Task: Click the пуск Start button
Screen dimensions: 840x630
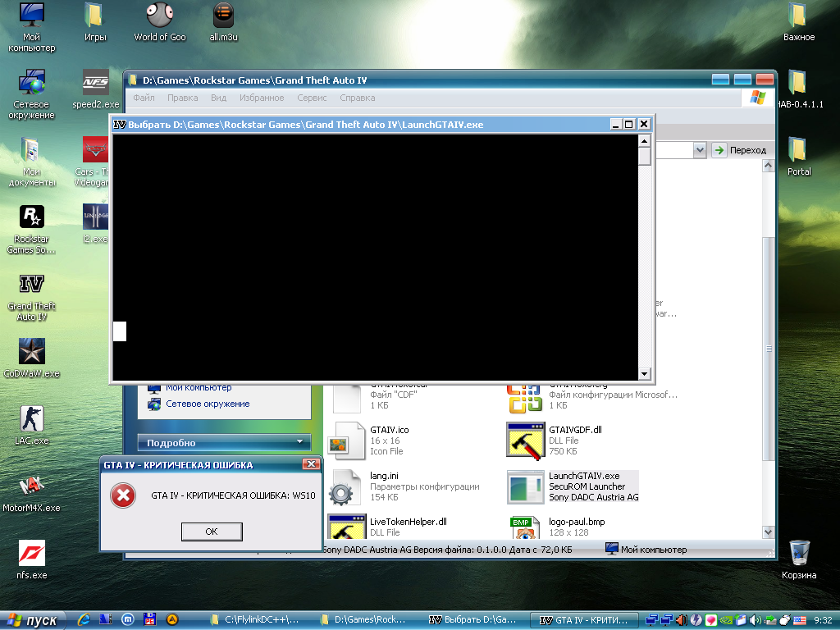Action: (34, 620)
